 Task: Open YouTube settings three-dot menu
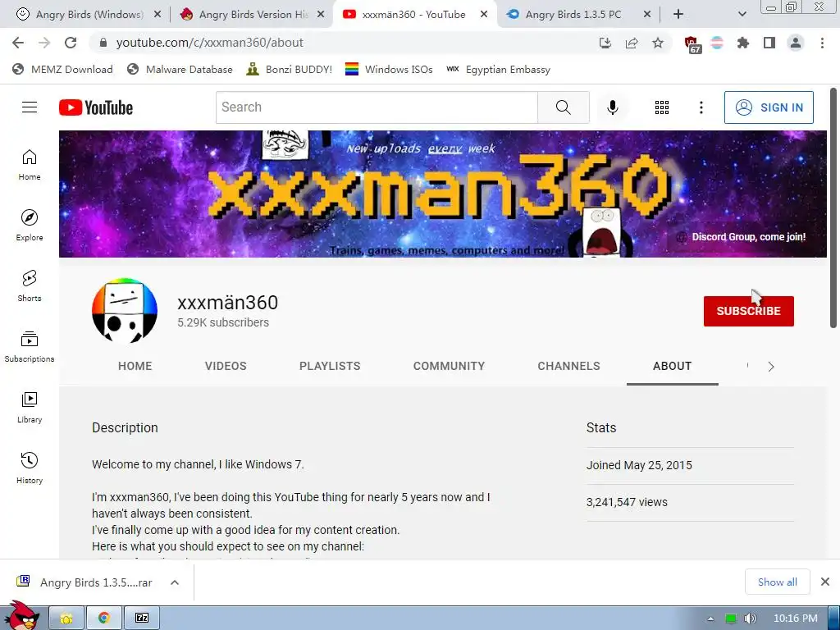click(701, 107)
